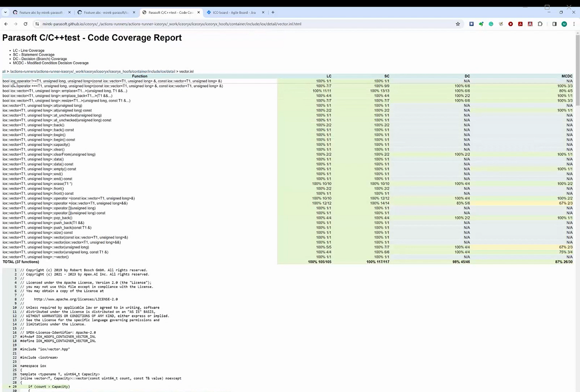Select the resize<T1...> function row

click(x=287, y=101)
